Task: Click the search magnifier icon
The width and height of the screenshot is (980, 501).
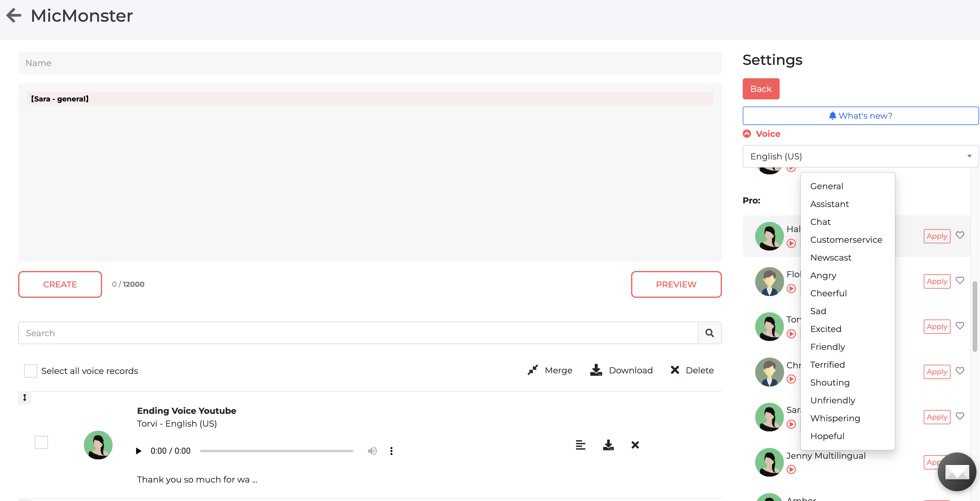Action: 709,333
